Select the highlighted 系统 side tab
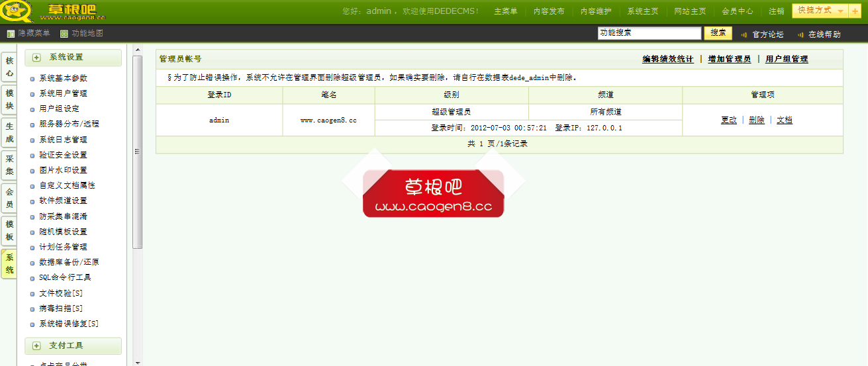Image resolution: width=868 pixels, height=366 pixels. tap(9, 263)
